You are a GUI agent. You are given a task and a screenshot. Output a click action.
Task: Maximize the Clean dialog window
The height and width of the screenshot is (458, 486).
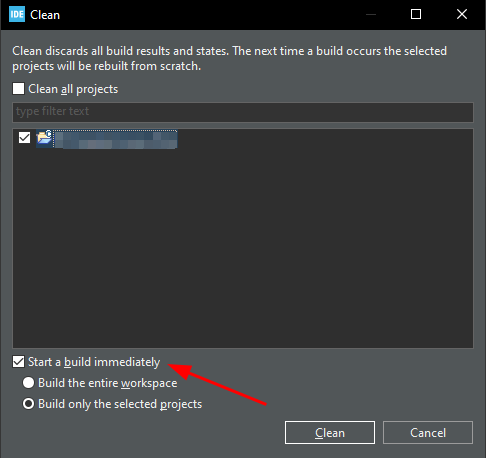pyautogui.click(x=416, y=14)
